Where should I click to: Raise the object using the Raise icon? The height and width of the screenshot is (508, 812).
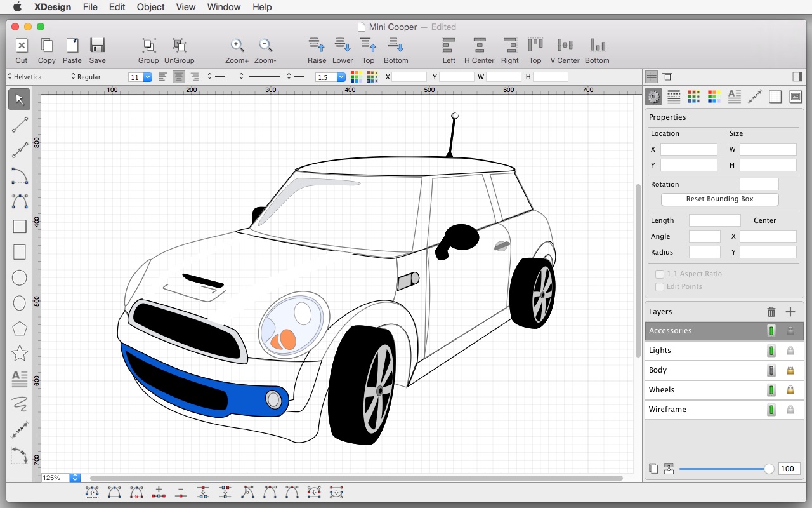click(317, 46)
